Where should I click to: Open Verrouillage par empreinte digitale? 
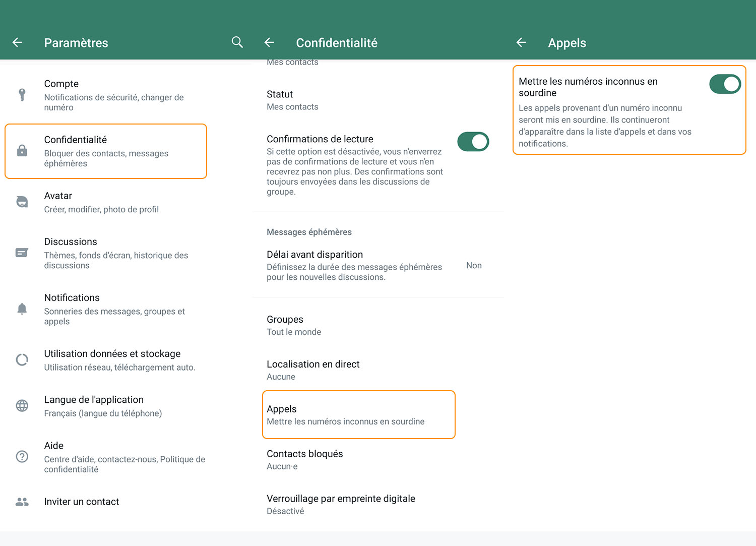tap(378, 504)
